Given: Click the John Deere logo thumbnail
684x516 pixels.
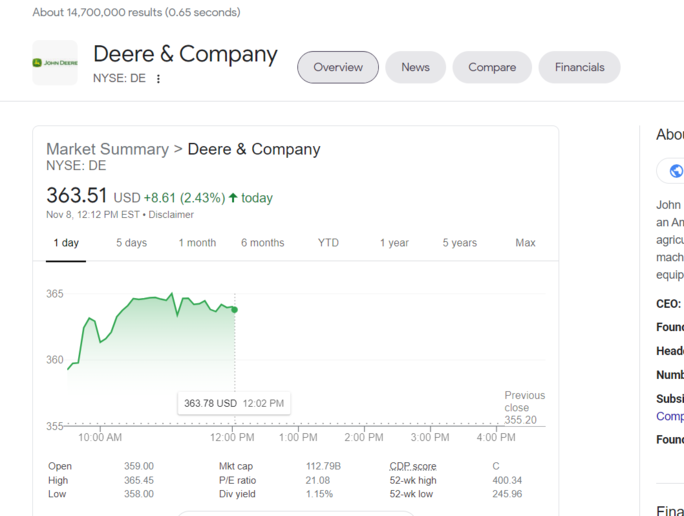Looking at the screenshot, I should pyautogui.click(x=55, y=63).
